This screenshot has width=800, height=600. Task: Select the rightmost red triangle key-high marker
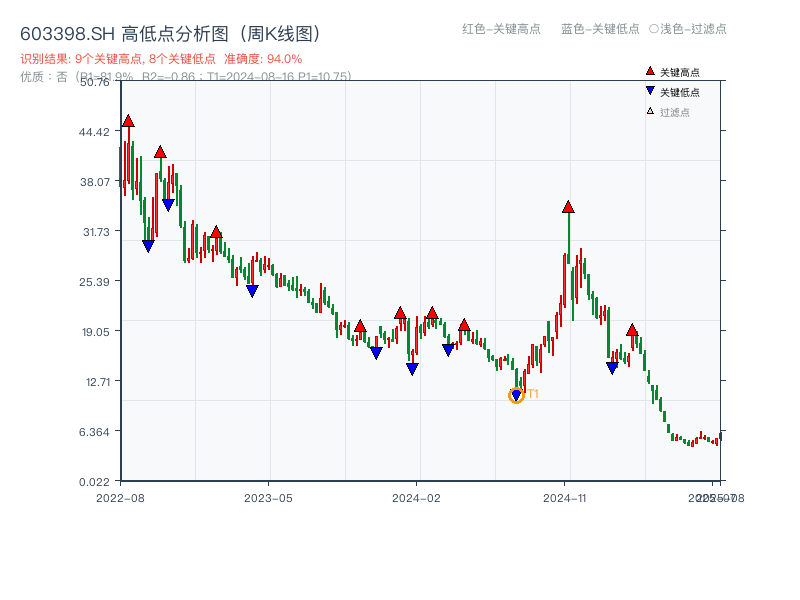(633, 330)
